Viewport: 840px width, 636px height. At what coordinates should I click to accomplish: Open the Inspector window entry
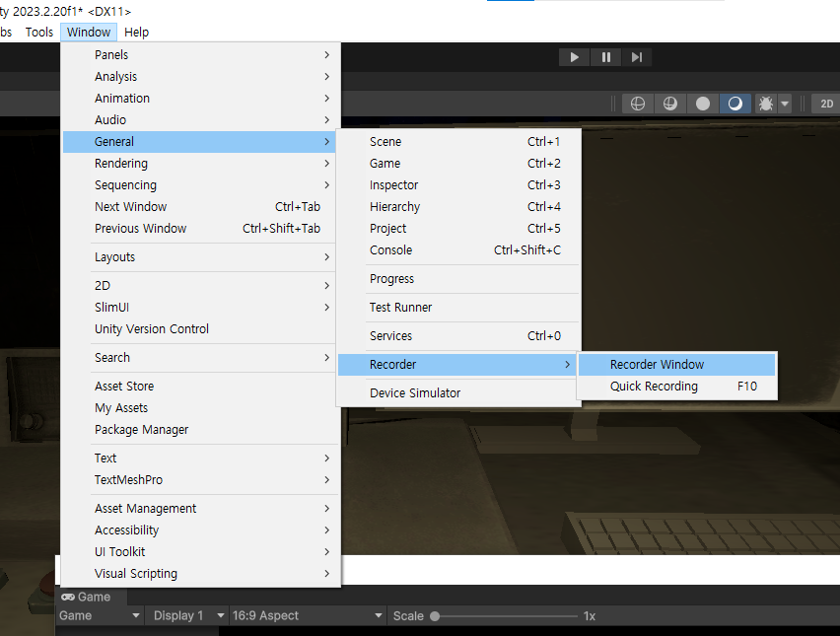tap(458, 184)
